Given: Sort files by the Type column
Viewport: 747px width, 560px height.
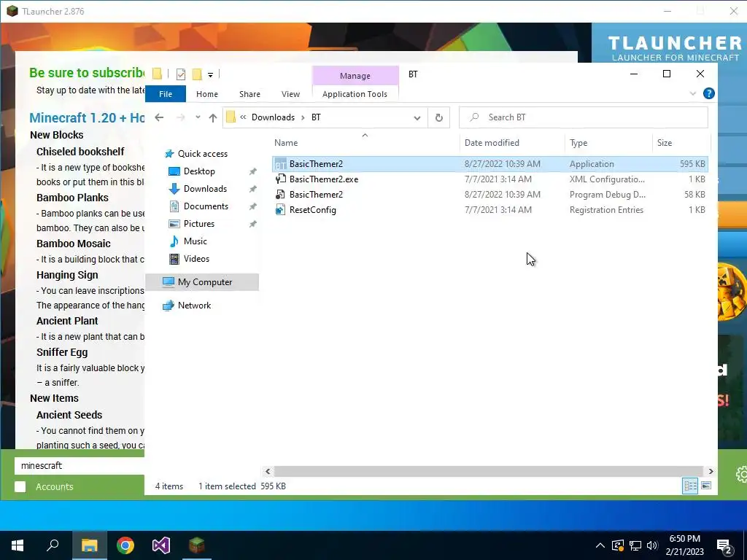Looking at the screenshot, I should (x=578, y=142).
